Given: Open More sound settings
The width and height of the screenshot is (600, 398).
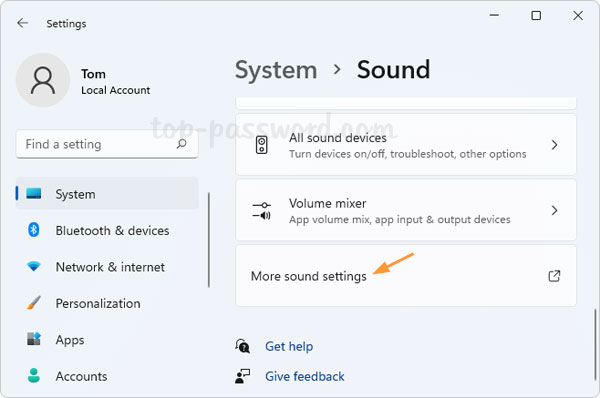Looking at the screenshot, I should pyautogui.click(x=406, y=276).
